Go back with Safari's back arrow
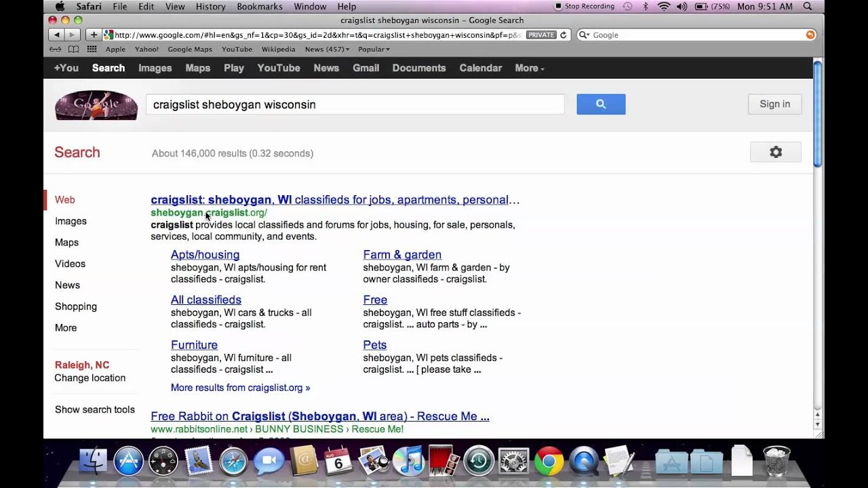Screen dimensions: 868x488 click(57, 35)
